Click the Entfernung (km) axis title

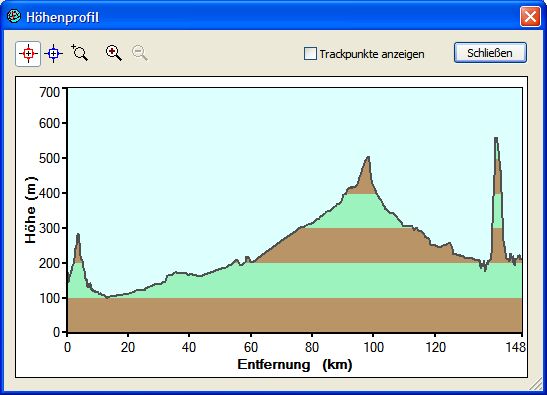tap(295, 364)
